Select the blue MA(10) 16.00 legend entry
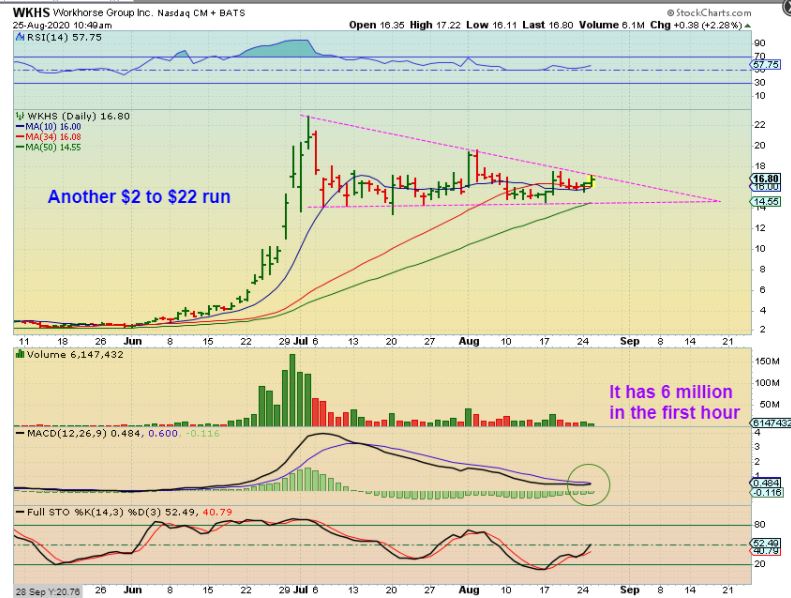Screen dimensions: 791x598 [x=48, y=127]
